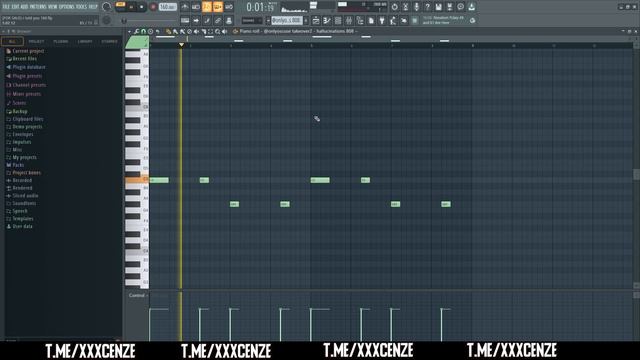
Task: Switch to the LIBRARY browser tab
Action: pos(85,41)
